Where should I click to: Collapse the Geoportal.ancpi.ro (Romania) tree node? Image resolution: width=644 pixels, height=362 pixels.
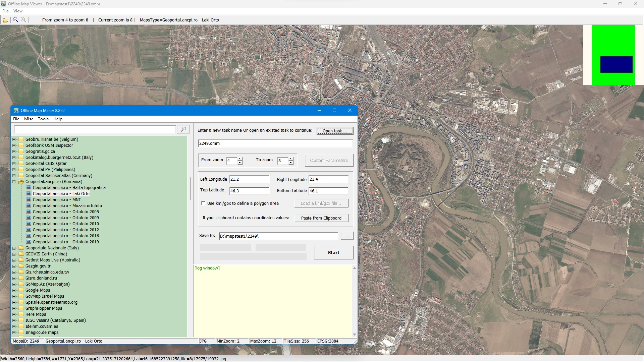(x=14, y=182)
